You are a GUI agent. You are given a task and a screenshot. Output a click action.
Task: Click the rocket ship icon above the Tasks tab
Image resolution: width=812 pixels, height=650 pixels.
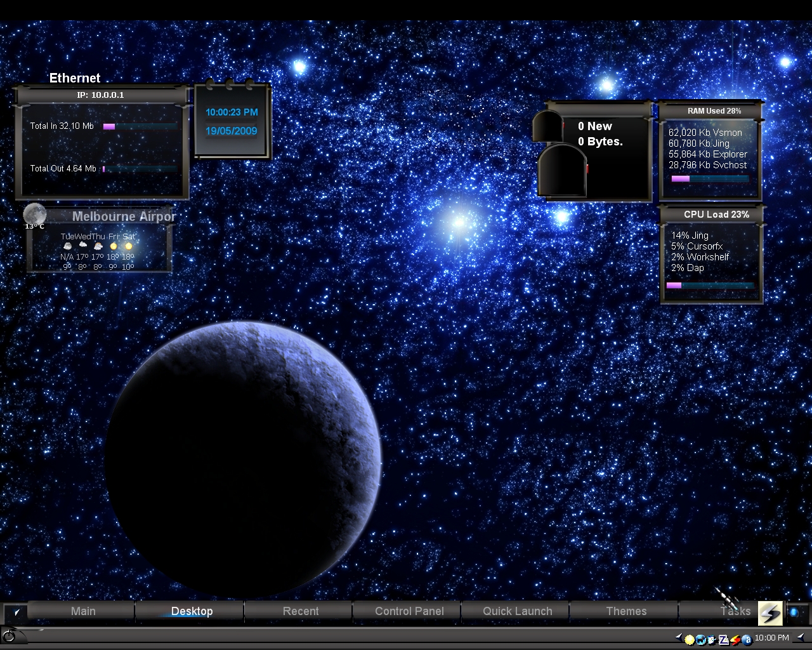pyautogui.click(x=728, y=599)
